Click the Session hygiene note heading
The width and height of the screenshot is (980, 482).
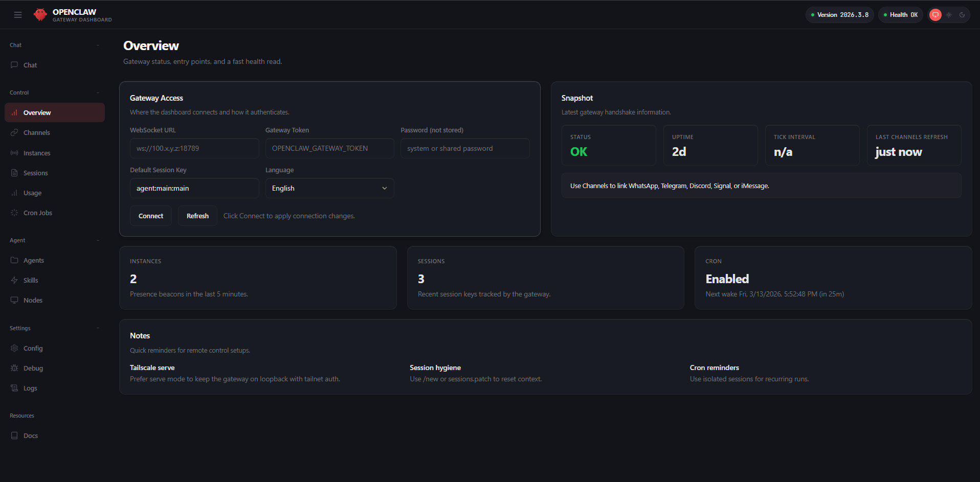coord(435,368)
